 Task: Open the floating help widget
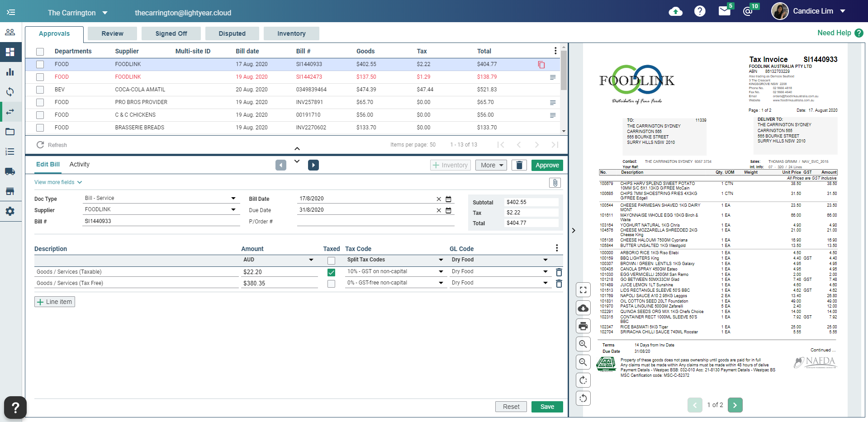[x=15, y=408]
